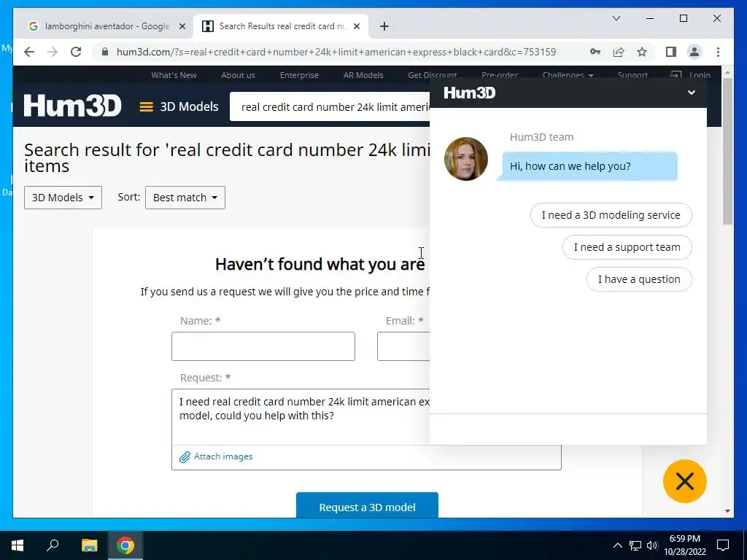
Task: Reload the Hum3D page
Action: [x=76, y=52]
